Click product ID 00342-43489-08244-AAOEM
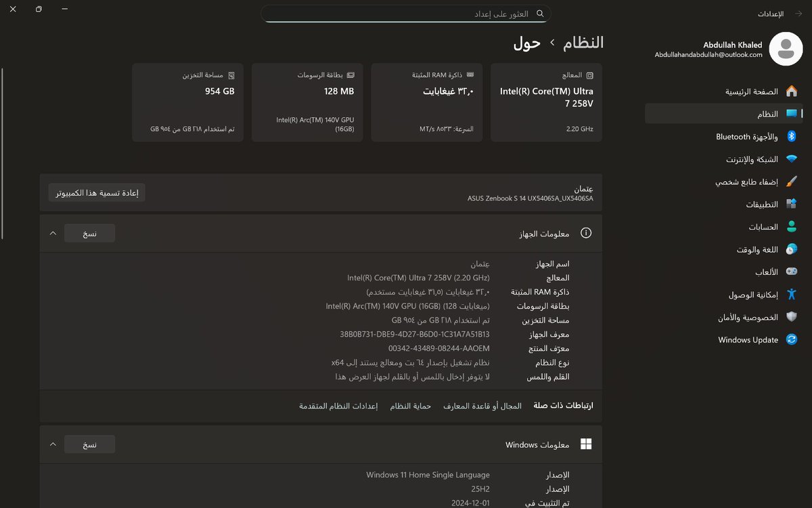The width and height of the screenshot is (812, 508). click(x=439, y=348)
